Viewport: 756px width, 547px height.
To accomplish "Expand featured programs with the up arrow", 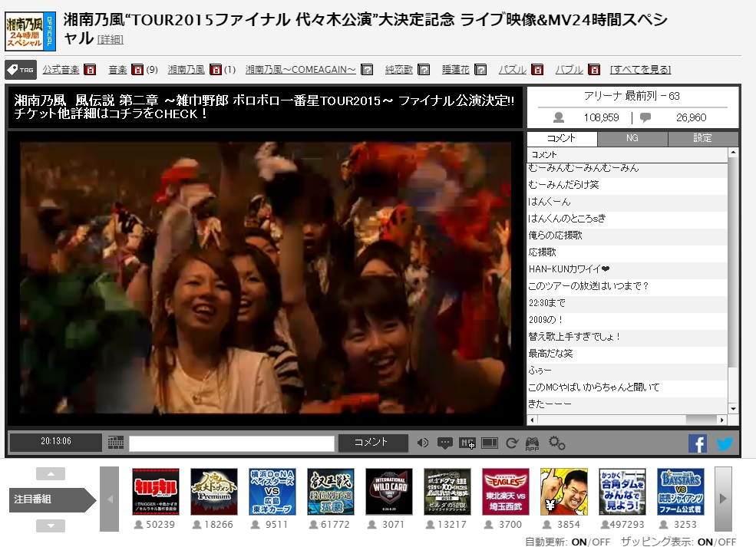I will (x=51, y=474).
